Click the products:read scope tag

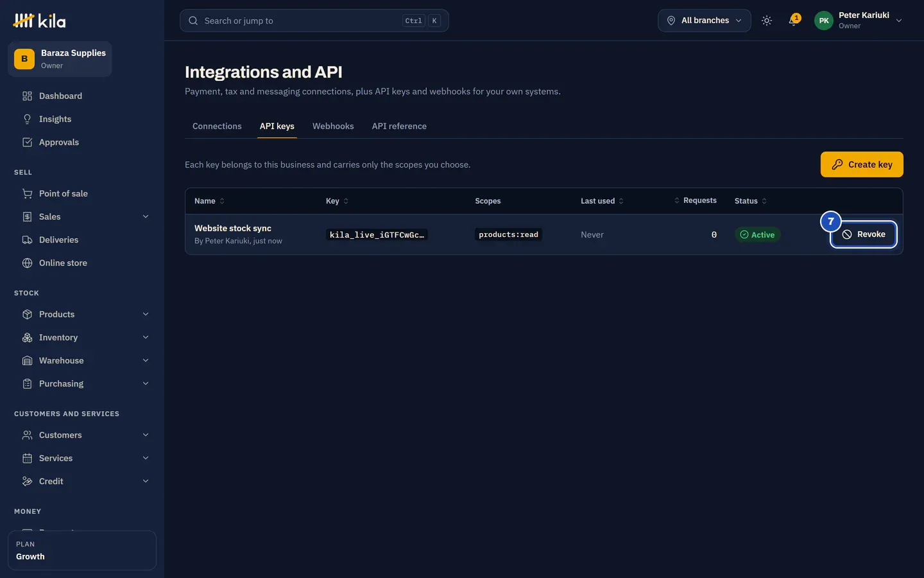508,234
